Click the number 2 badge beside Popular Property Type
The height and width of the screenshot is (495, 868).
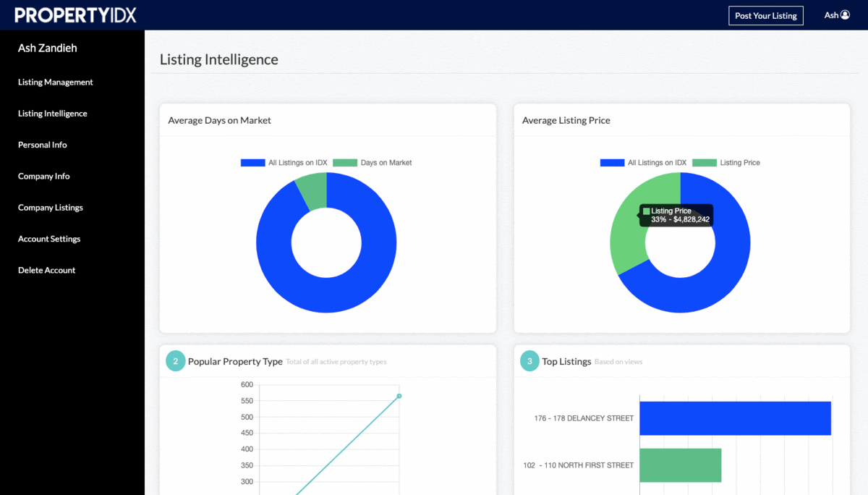tap(176, 360)
